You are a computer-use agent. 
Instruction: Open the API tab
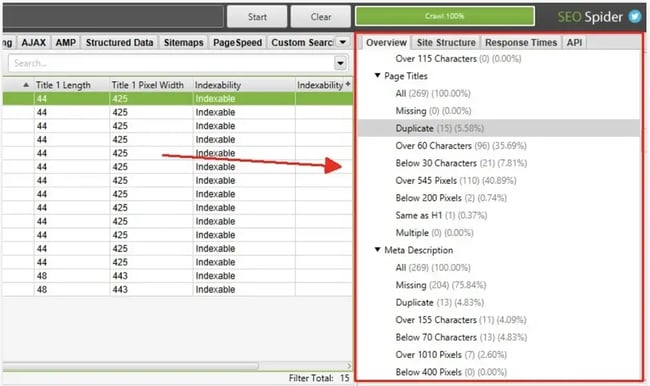point(574,43)
